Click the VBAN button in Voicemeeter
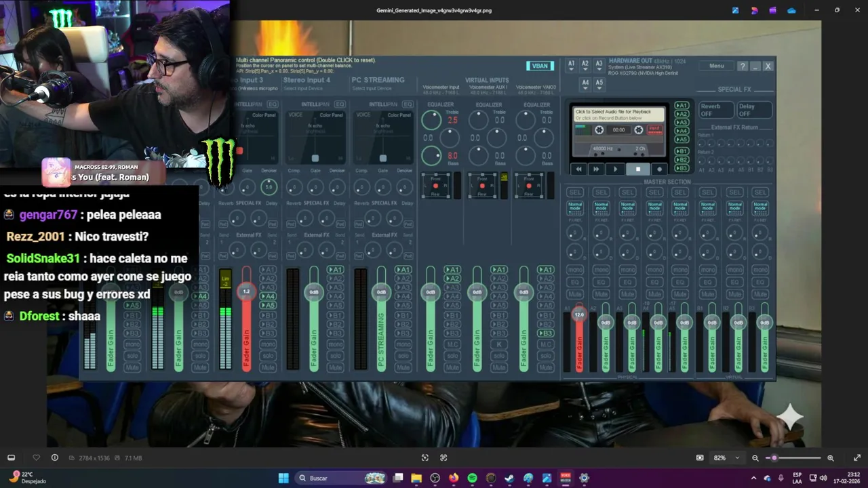Viewport: 868px width, 488px height. [x=540, y=66]
